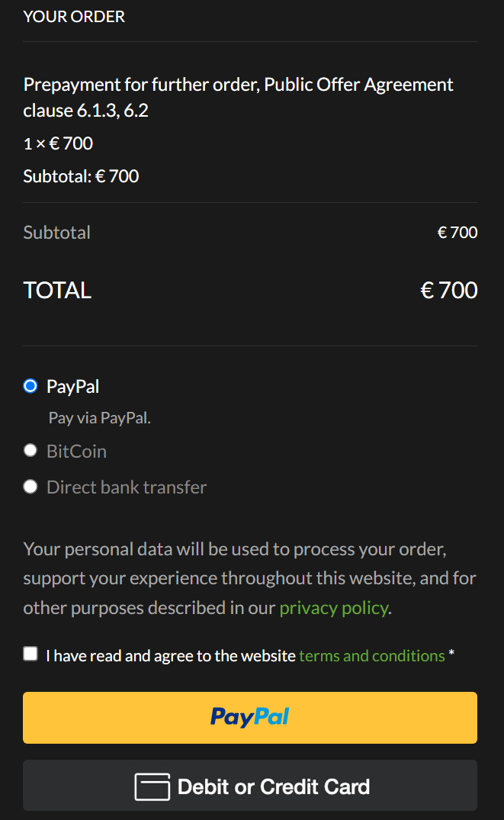Click the Direct bank transfer label
The height and width of the screenshot is (820, 504).
(127, 487)
